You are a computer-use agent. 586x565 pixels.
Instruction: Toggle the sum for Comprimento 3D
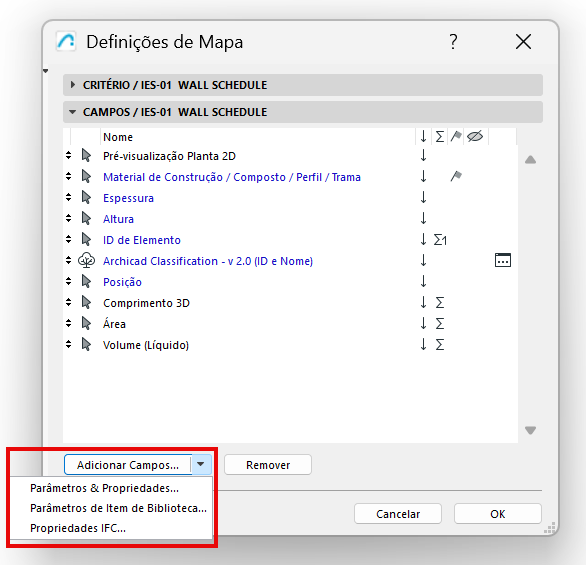pyautogui.click(x=440, y=302)
